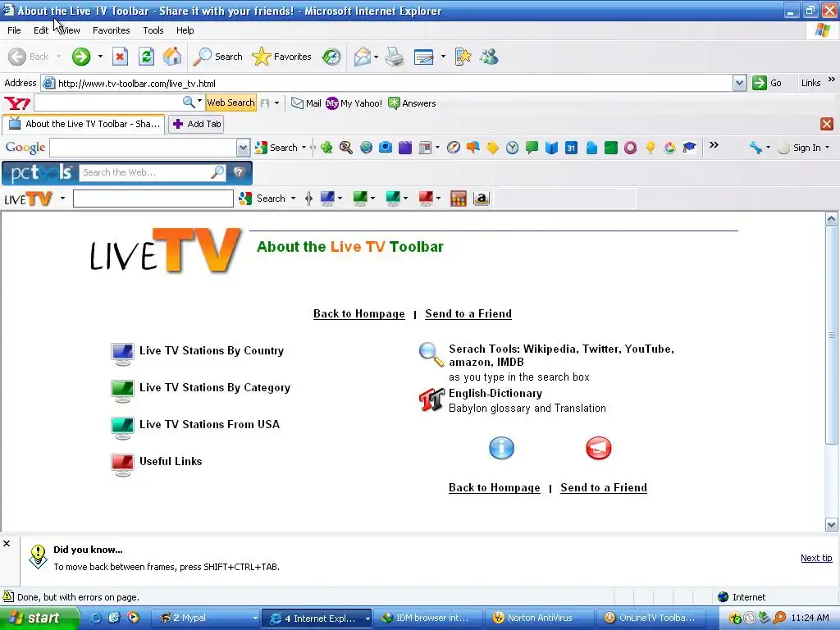Click the LiveTV toolbar search field

coord(153,199)
